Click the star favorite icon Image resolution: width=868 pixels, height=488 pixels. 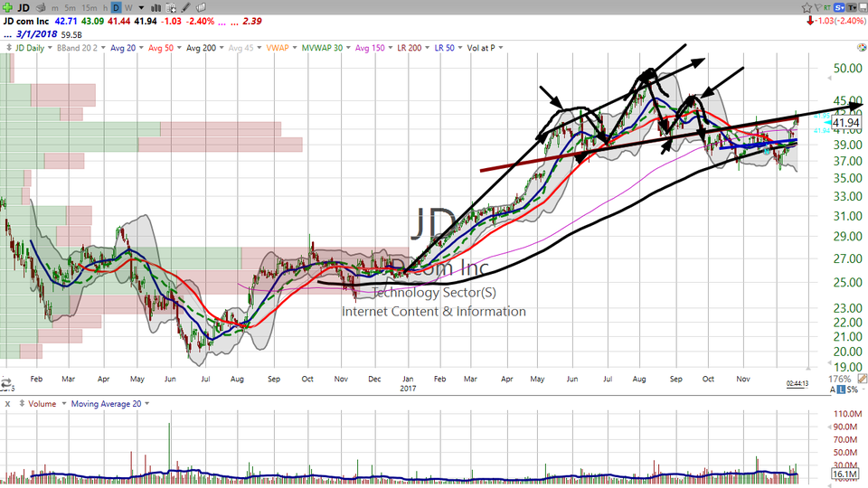[807, 7]
